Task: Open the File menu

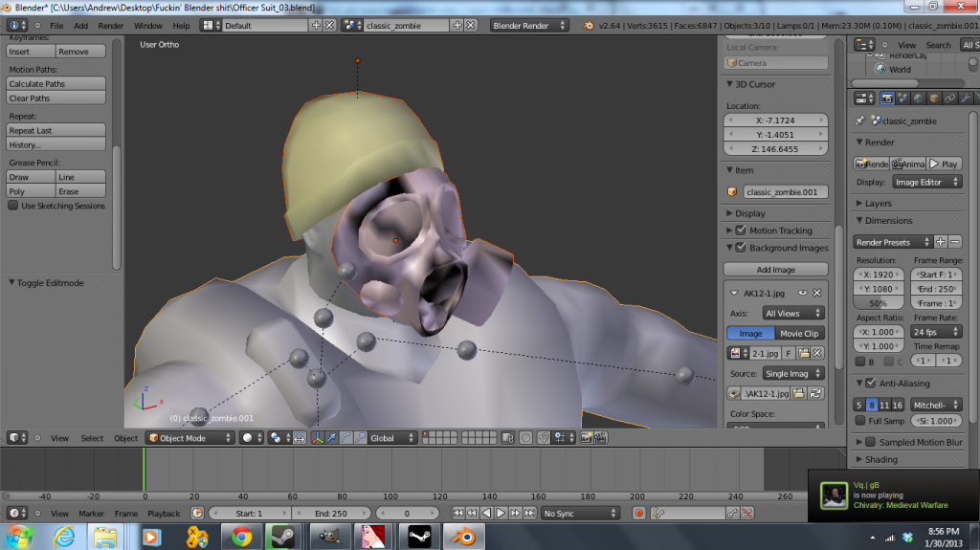Action: click(x=56, y=26)
